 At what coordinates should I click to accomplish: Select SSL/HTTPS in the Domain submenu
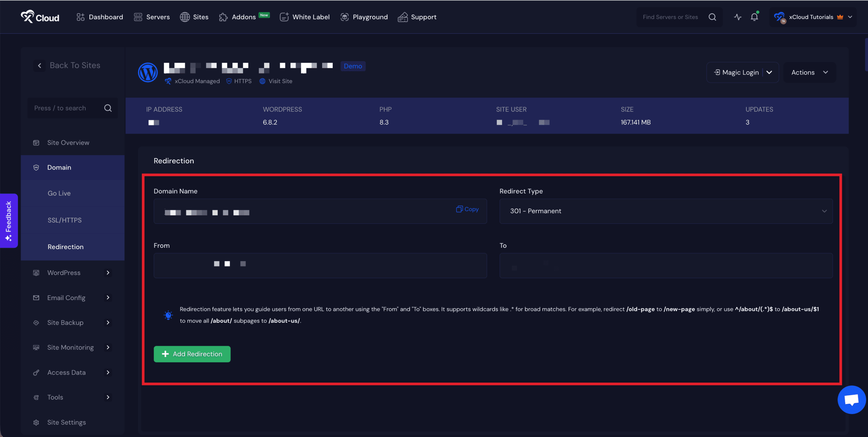click(64, 220)
